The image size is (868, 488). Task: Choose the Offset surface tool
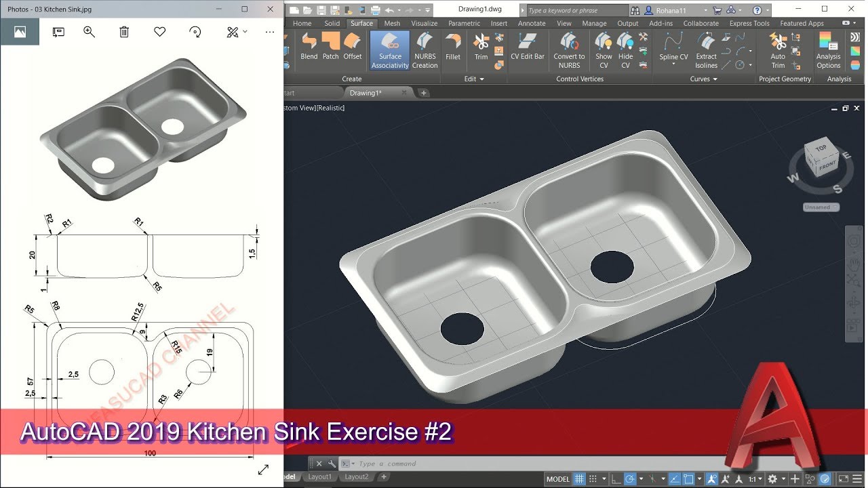pos(352,47)
